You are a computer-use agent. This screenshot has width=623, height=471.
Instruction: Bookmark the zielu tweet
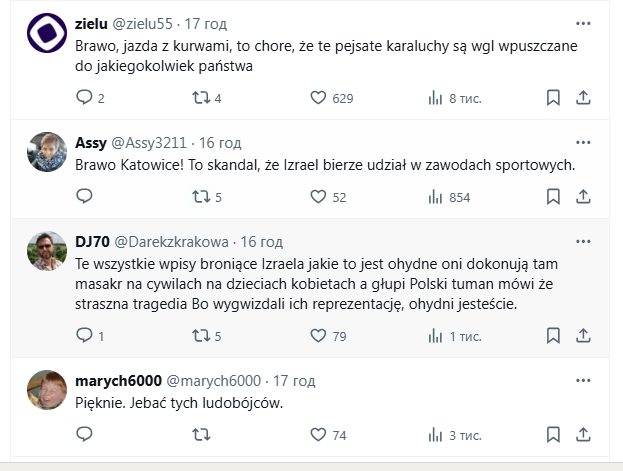(x=553, y=98)
